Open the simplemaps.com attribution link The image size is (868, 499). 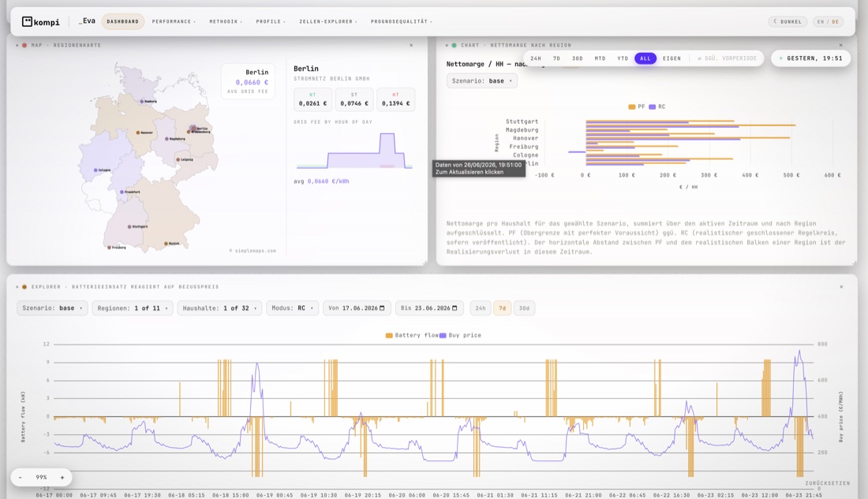[x=253, y=251]
